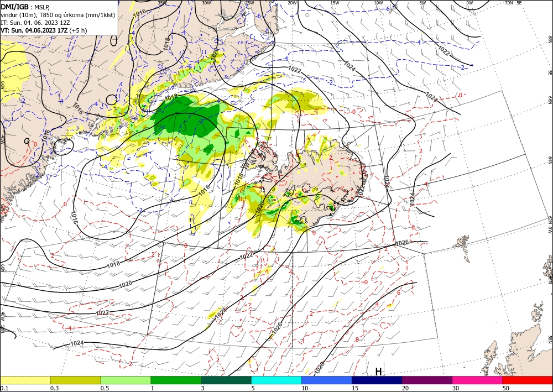The image size is (553, 392).
Task: Click the "35W" longitude label
Action: [162, 2]
